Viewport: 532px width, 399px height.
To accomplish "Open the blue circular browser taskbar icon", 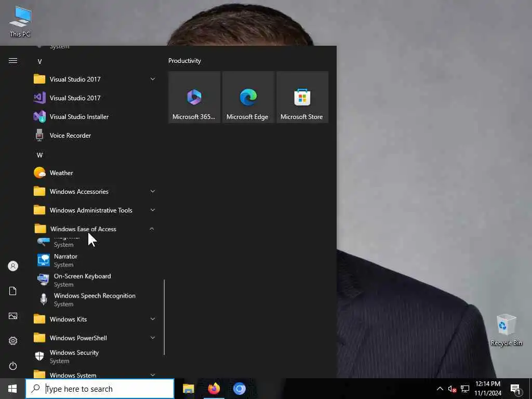I will (239, 389).
